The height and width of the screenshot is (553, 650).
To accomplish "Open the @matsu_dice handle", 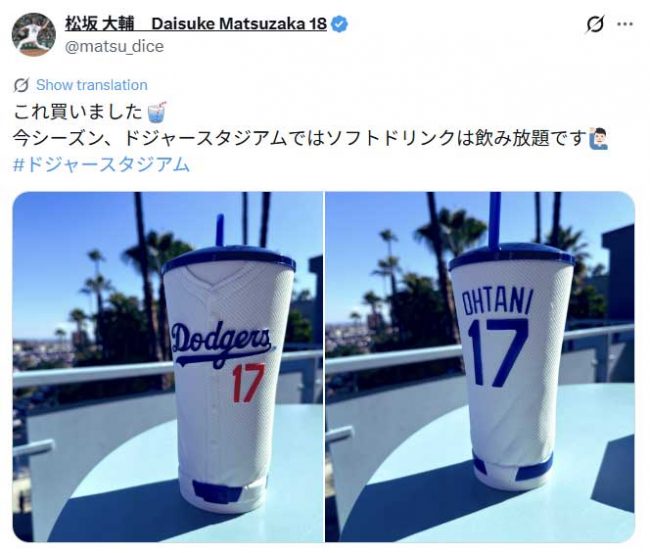I will [114, 46].
